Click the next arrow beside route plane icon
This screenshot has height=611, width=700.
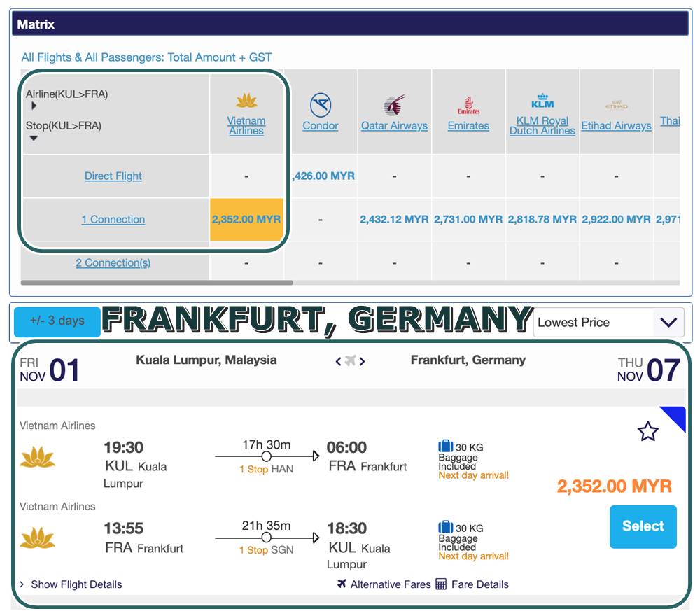click(362, 361)
